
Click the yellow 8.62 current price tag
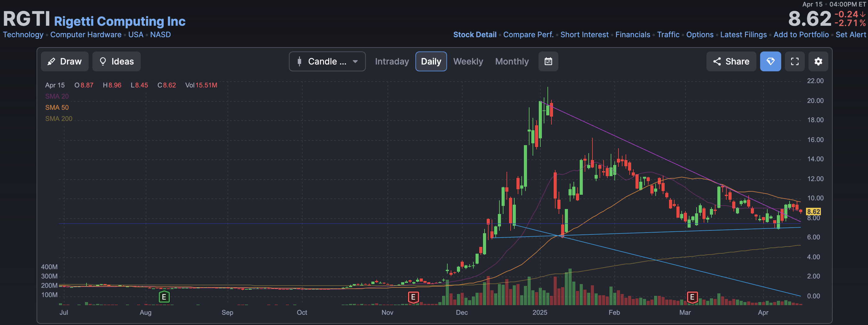pos(813,212)
